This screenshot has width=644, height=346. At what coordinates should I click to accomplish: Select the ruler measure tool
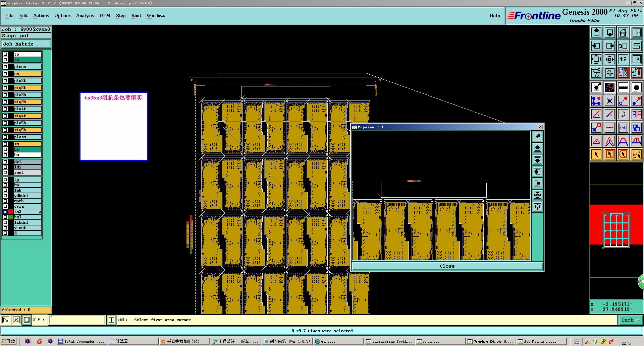click(623, 87)
